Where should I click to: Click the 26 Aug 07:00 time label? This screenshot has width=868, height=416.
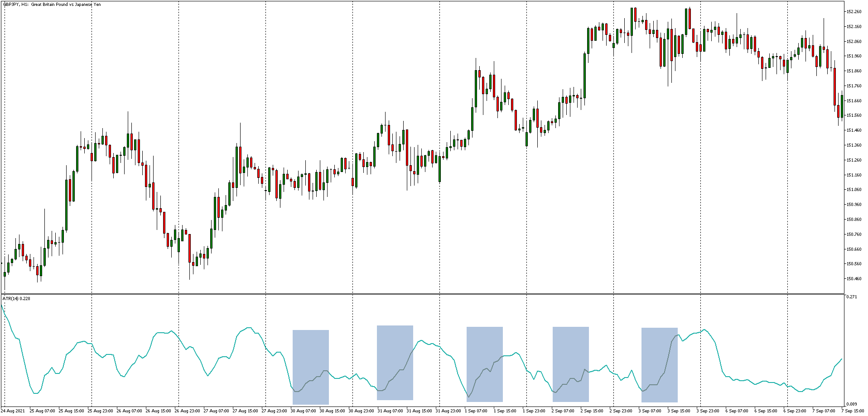click(129, 411)
